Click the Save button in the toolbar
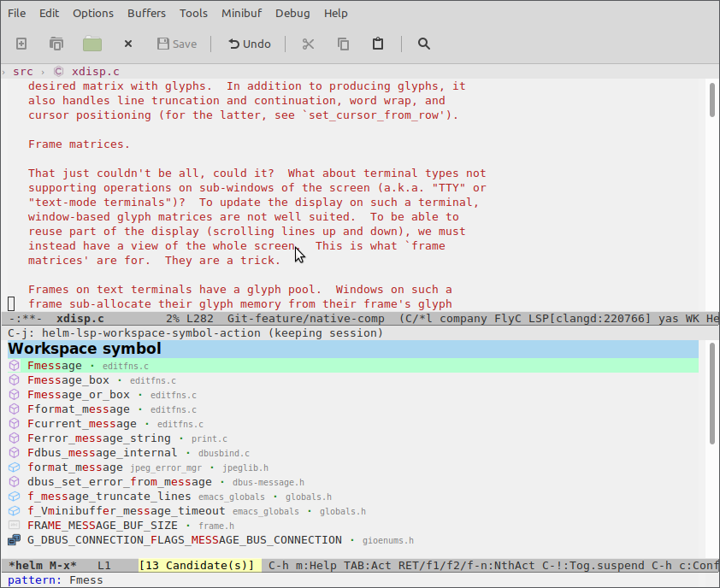 click(176, 44)
